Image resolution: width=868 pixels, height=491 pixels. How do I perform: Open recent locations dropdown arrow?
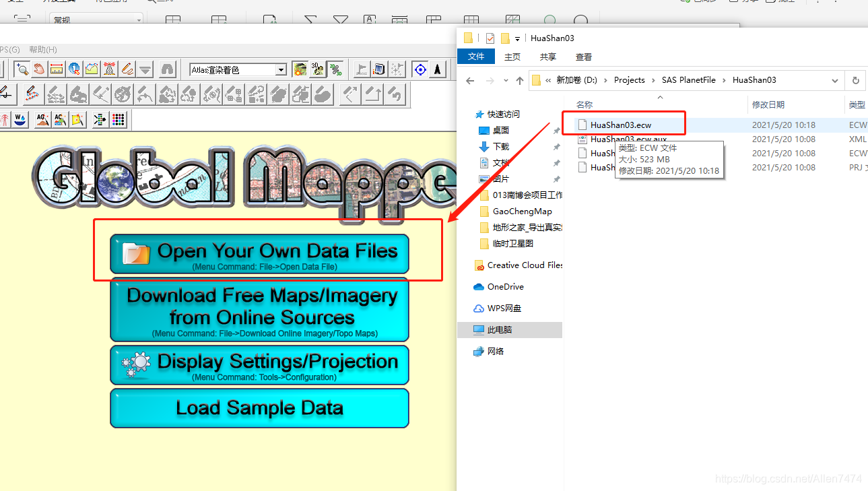[x=506, y=81]
